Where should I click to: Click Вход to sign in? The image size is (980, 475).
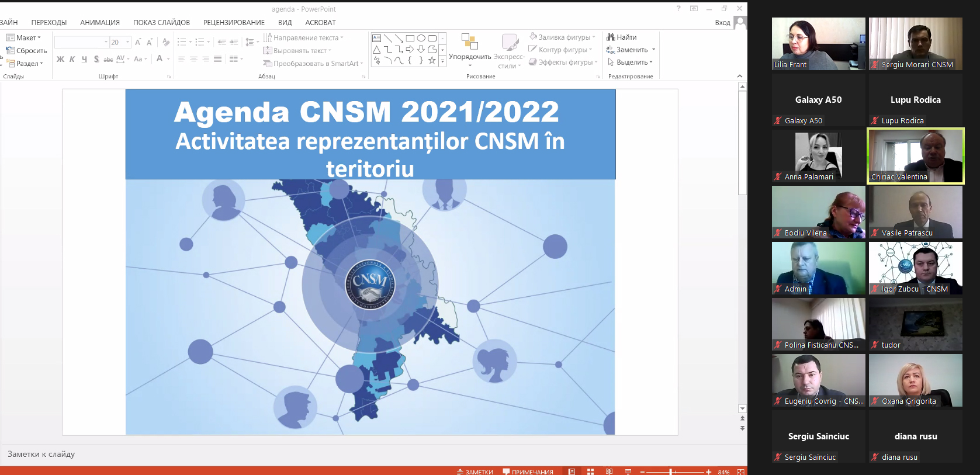point(722,23)
